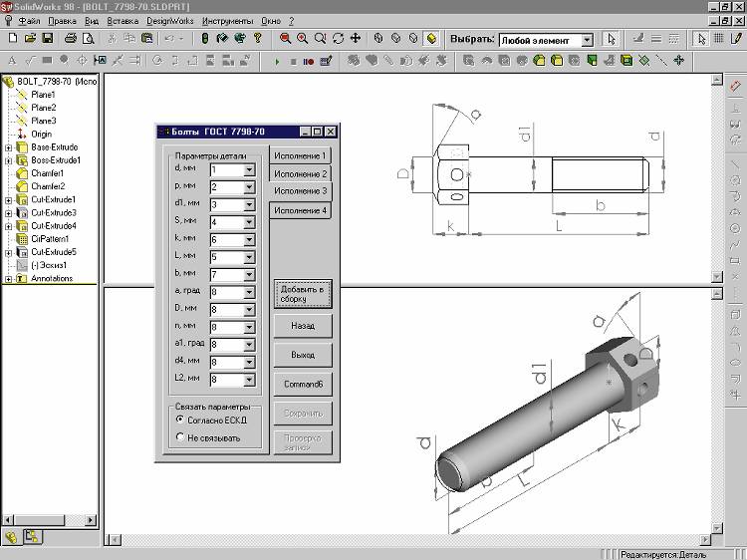This screenshot has width=747, height=560.
Task: Open the Правка menu
Action: (62, 21)
